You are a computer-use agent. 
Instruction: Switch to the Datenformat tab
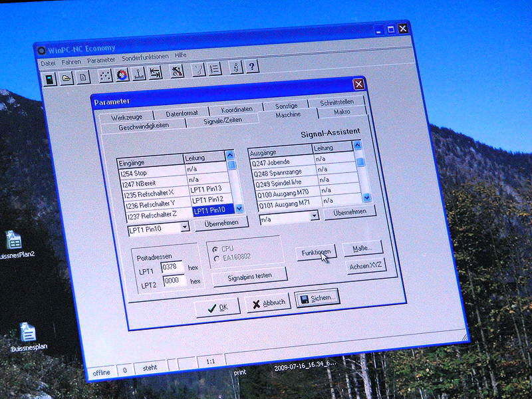pos(182,114)
